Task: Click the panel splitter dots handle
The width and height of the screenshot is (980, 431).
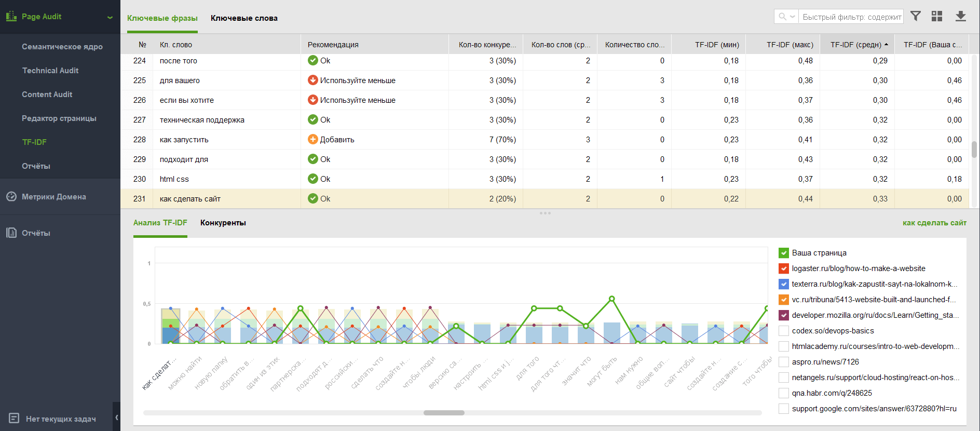Action: point(545,213)
